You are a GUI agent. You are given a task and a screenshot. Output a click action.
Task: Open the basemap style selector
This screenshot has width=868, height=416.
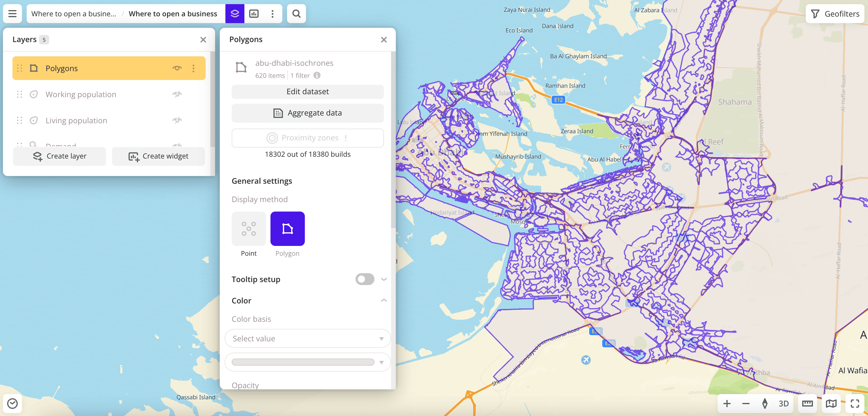[831, 403]
